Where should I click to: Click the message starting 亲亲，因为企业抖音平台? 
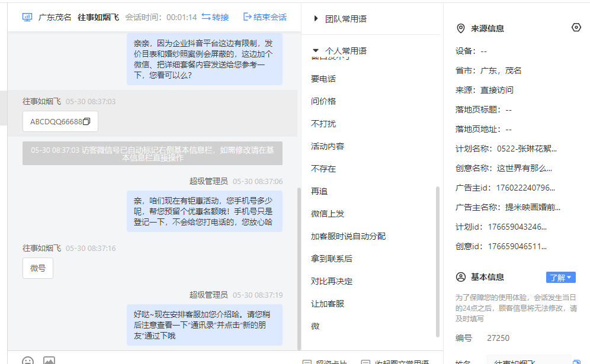coord(204,59)
